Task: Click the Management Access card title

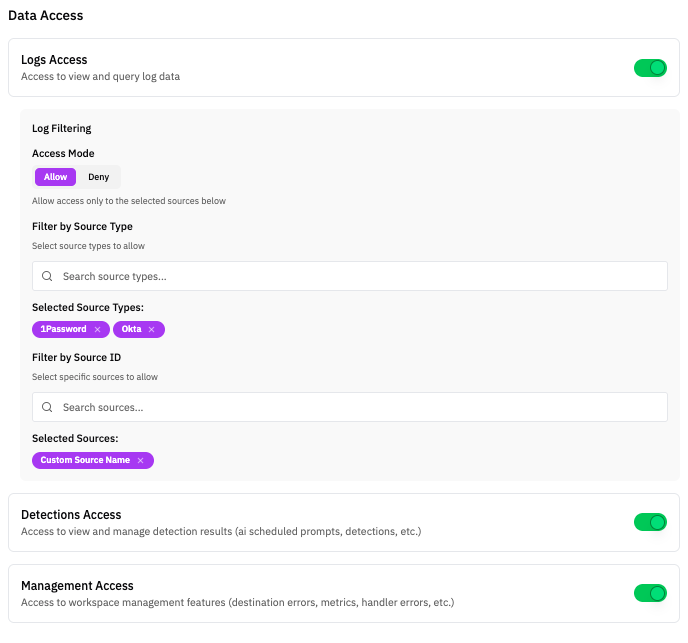Action: (77, 585)
